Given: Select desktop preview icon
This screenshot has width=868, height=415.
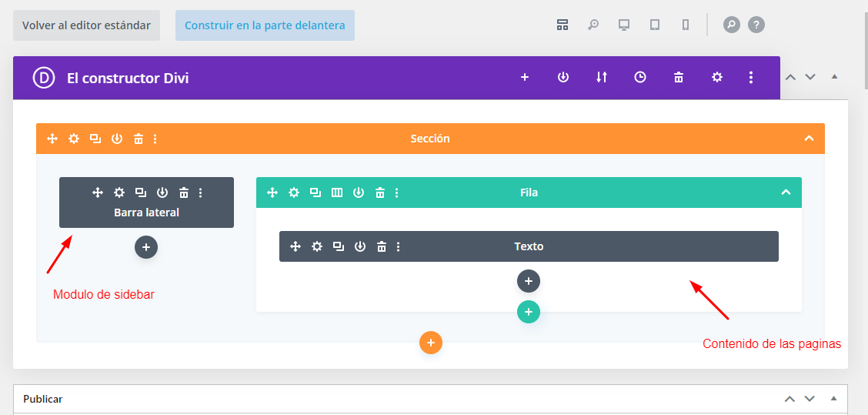Looking at the screenshot, I should 624,25.
